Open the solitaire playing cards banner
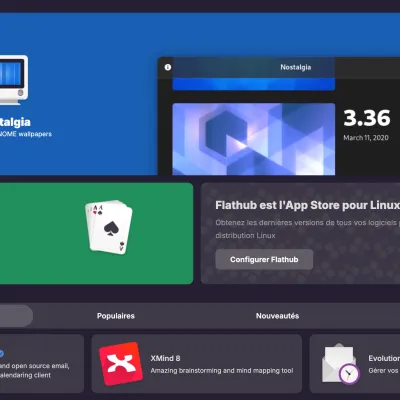The height and width of the screenshot is (400, 400). coord(96,233)
